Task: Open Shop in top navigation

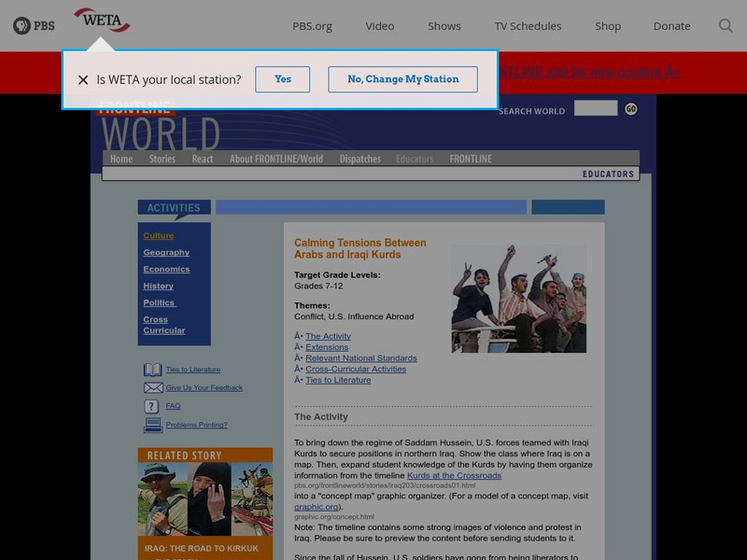Action: tap(608, 26)
